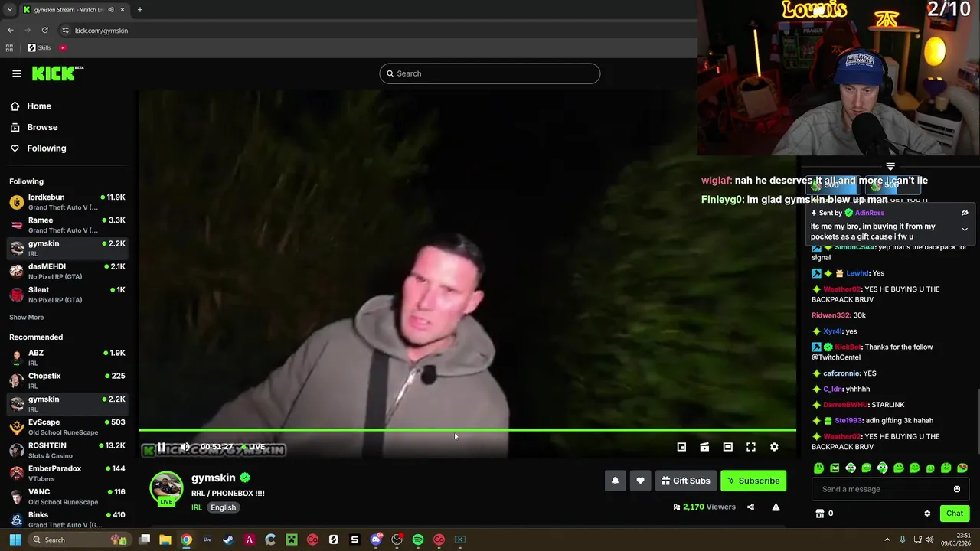The image size is (980, 551).
Task: Open dasMEHDI channel in Following list
Action: 67,271
